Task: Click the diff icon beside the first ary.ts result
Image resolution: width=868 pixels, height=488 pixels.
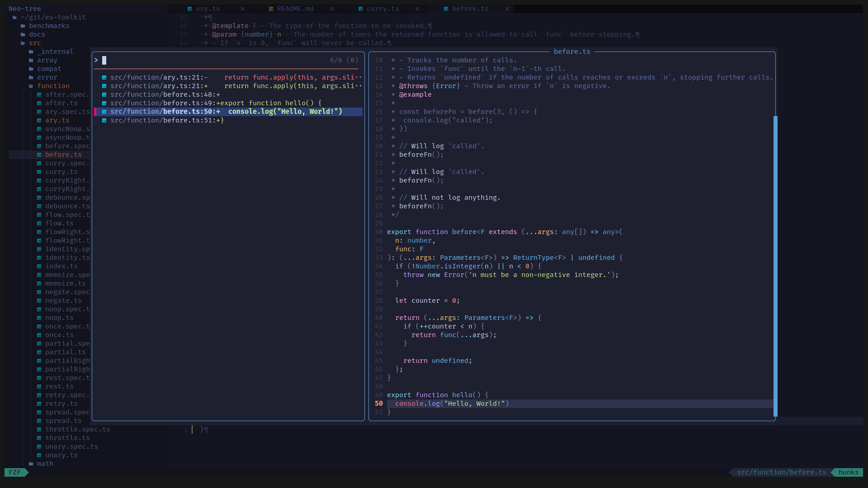Action: point(104,77)
